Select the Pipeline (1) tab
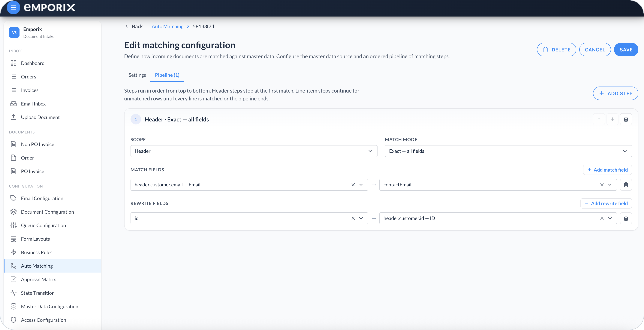Screen dimensions: 644x330 pyautogui.click(x=167, y=75)
